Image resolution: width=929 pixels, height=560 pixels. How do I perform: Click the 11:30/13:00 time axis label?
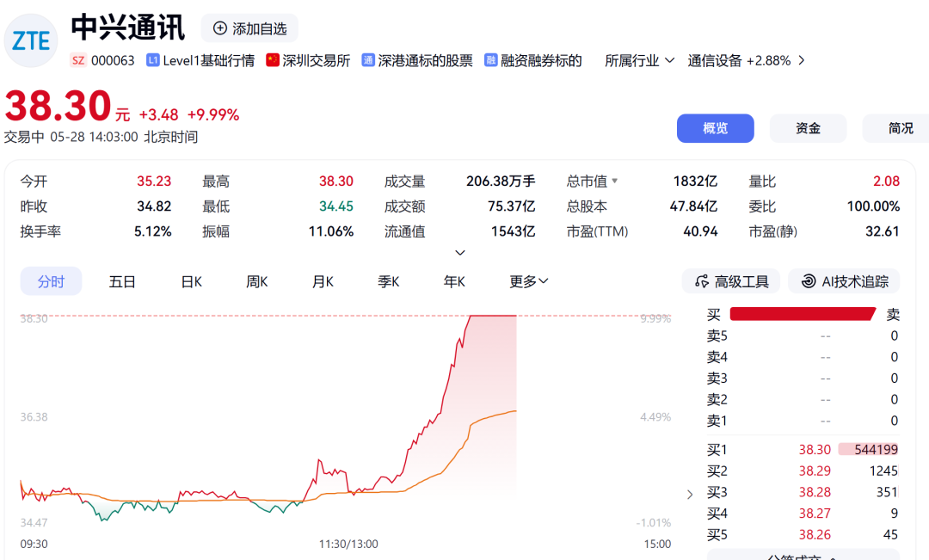tap(348, 544)
